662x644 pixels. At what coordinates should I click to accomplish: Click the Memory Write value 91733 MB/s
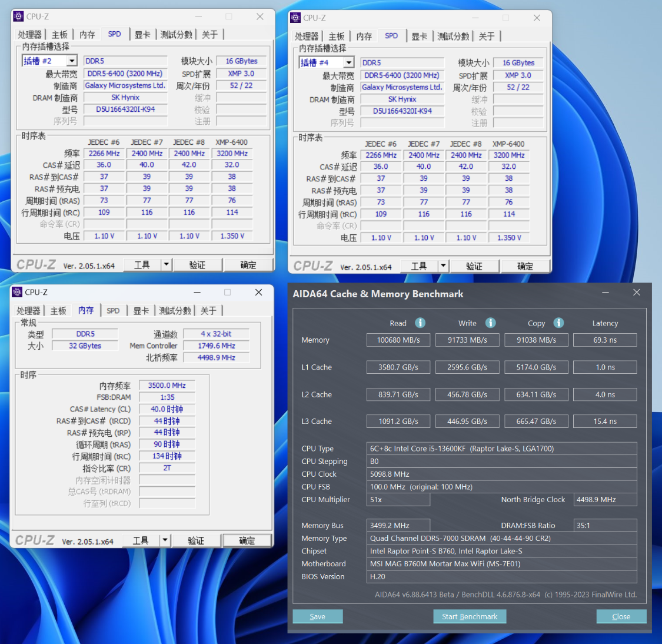467,340
